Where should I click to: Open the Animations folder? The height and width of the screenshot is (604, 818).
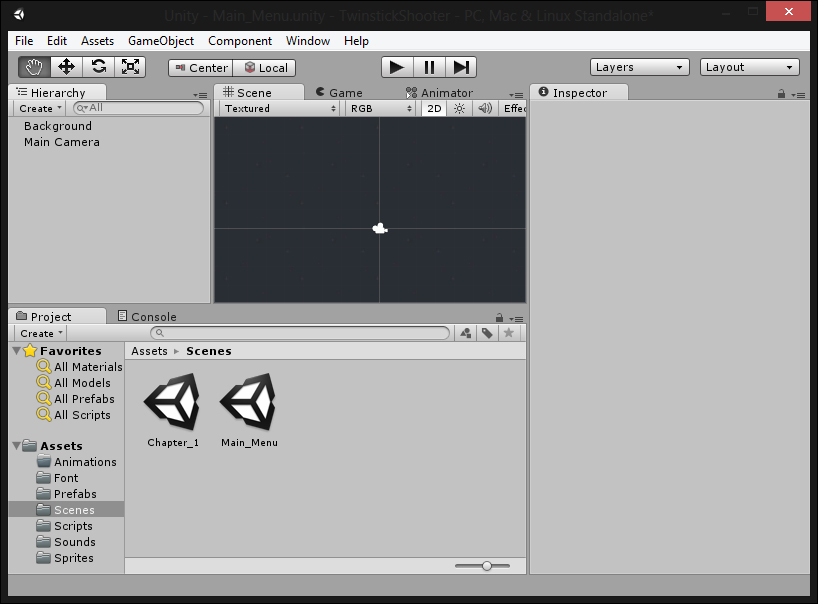[x=77, y=462]
